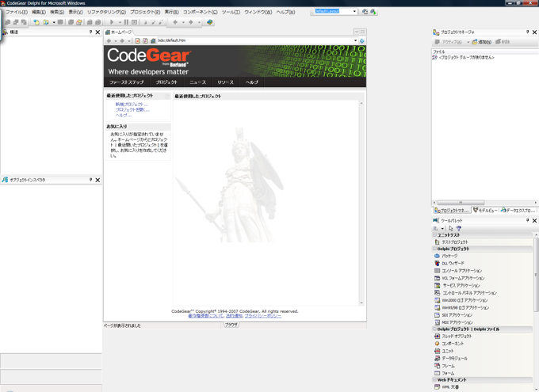Image resolution: width=539 pixels, height=392 pixels.
Task: Open the ファイル(F) menu
Action: tap(17, 12)
